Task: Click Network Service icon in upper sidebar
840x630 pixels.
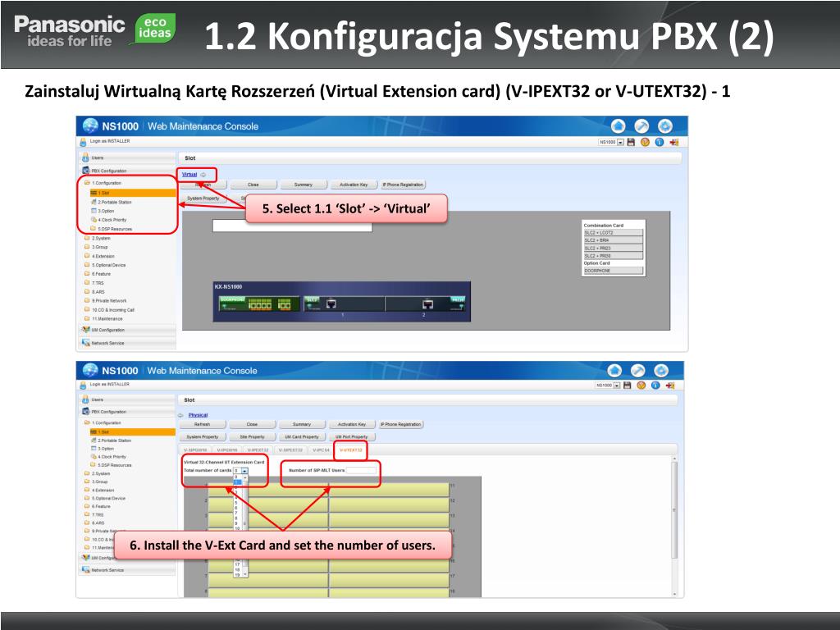Action: [x=85, y=342]
